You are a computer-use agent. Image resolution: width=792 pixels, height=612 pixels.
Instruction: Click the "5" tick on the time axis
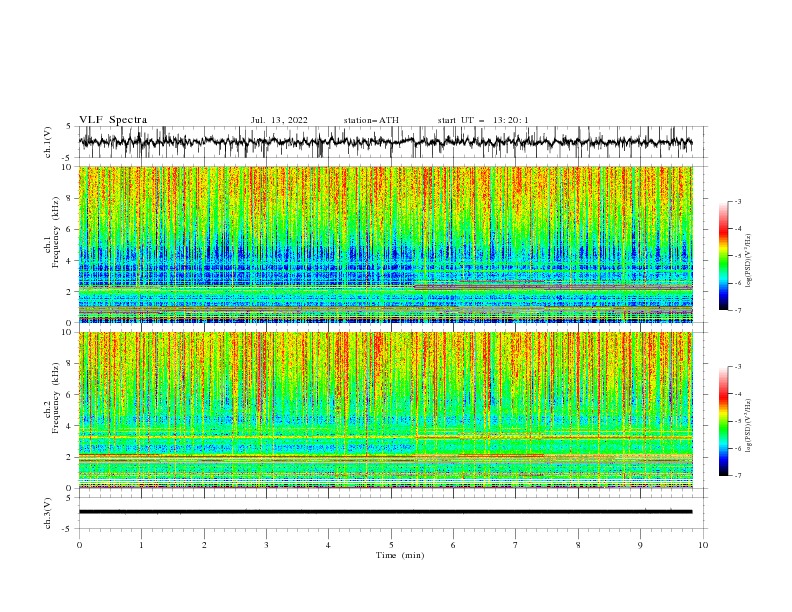[x=391, y=545]
